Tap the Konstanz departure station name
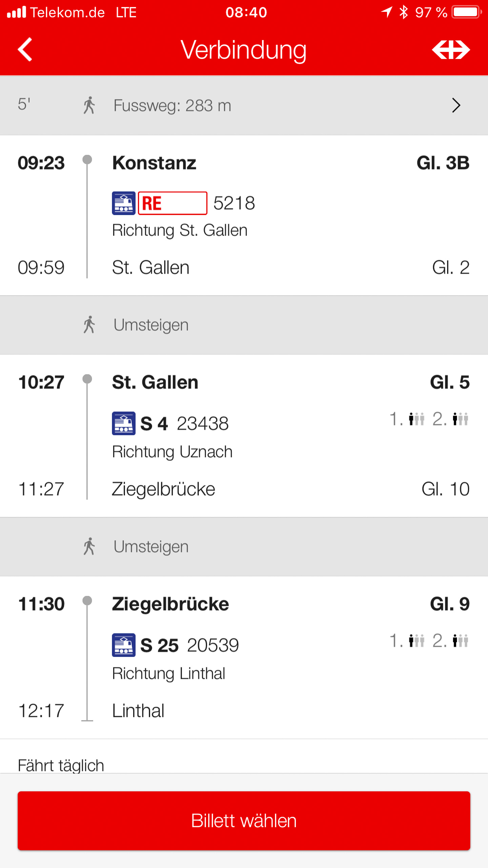 point(154,163)
